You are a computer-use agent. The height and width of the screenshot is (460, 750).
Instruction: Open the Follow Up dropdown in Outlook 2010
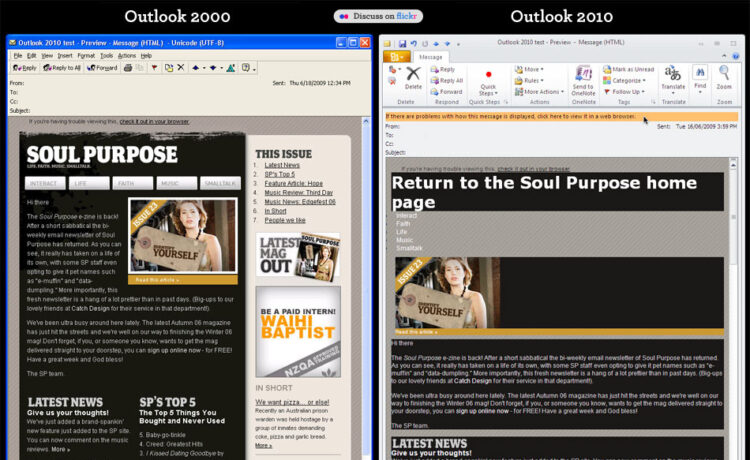624,91
